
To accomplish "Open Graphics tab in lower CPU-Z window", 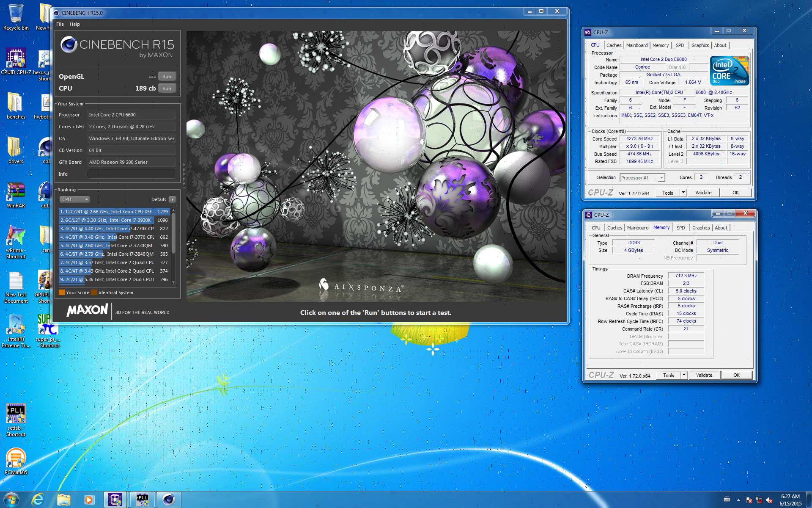I will pos(701,228).
